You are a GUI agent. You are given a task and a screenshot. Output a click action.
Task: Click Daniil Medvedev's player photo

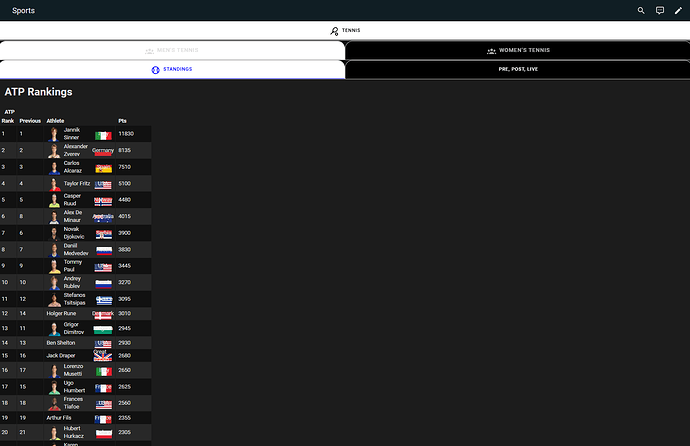pyautogui.click(x=54, y=250)
